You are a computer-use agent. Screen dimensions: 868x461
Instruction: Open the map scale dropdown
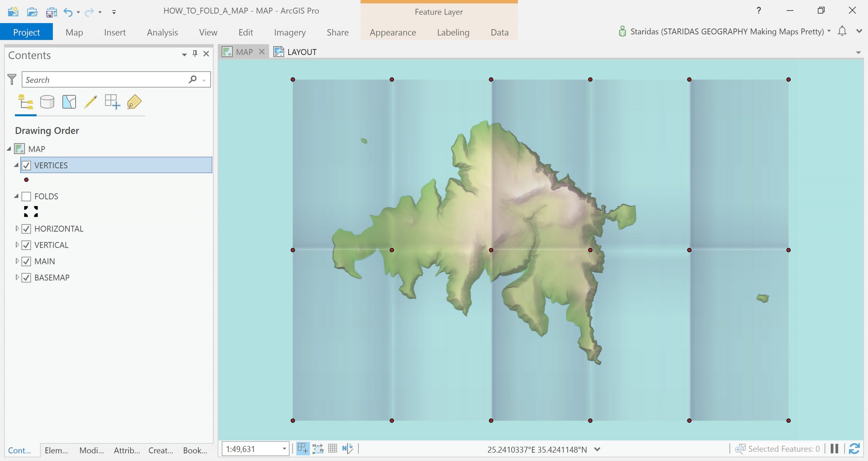click(x=284, y=449)
